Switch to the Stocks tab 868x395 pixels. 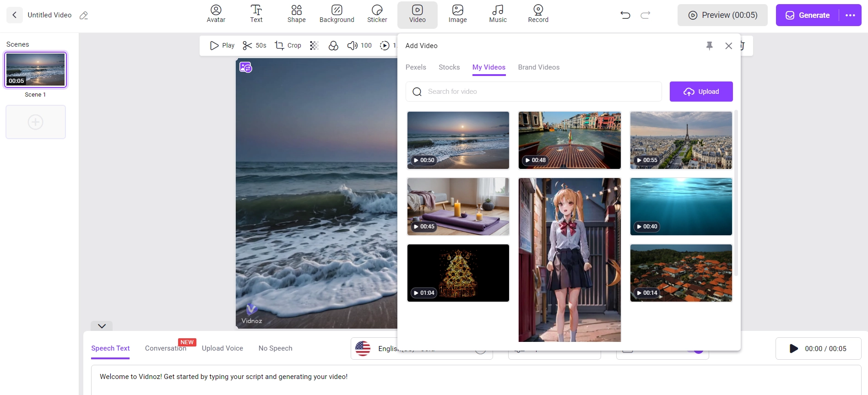pos(449,67)
